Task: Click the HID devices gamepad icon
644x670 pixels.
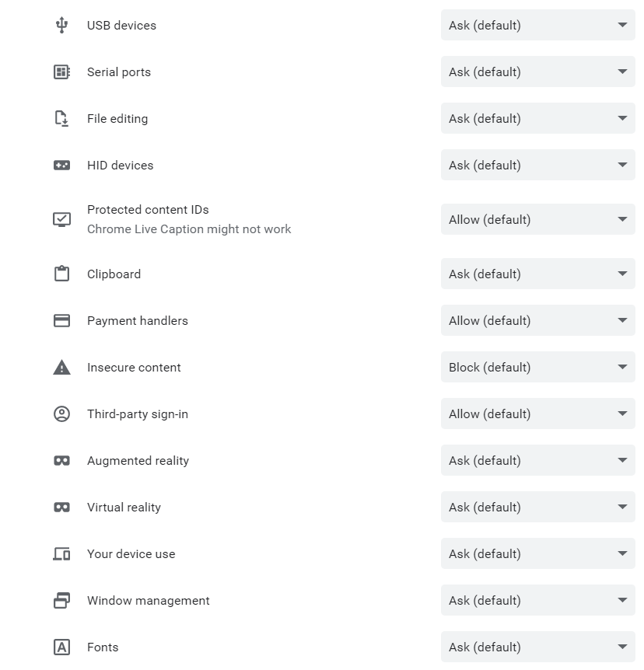Action: click(x=61, y=166)
